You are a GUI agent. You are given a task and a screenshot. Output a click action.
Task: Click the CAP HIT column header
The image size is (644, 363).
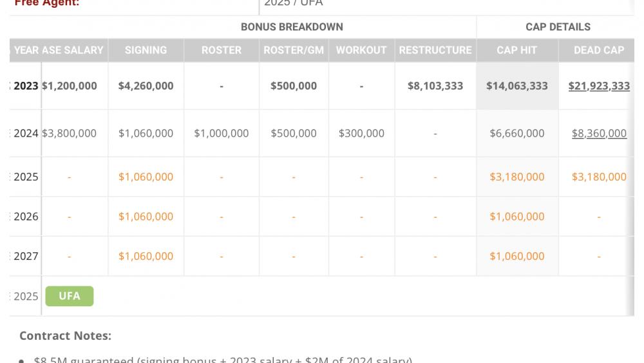pos(516,50)
